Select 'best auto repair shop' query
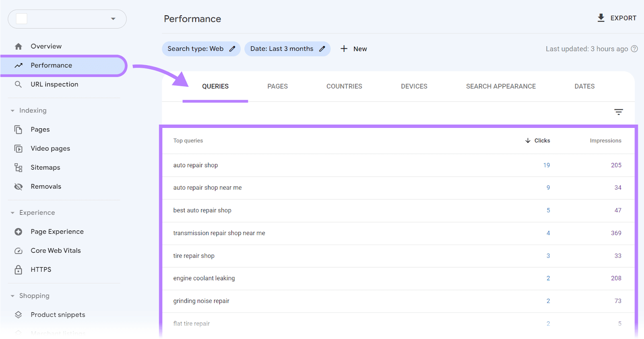Image resolution: width=644 pixels, height=339 pixels. click(398, 210)
